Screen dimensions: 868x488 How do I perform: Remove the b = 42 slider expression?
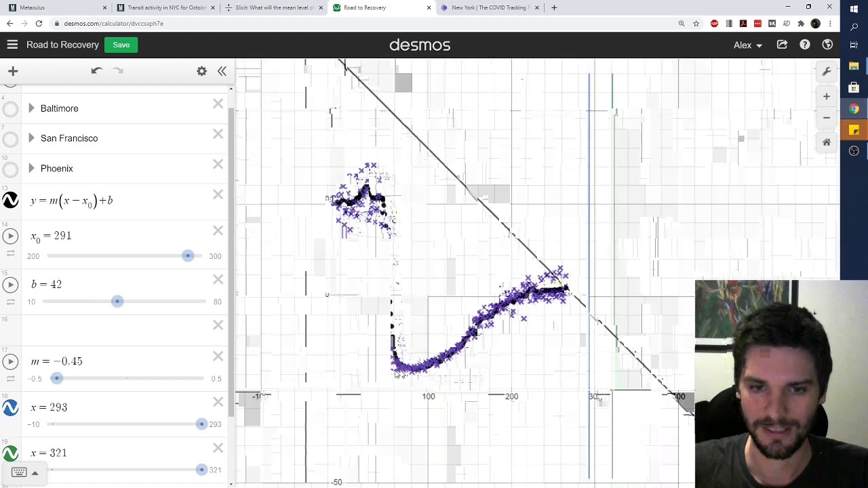pos(218,279)
